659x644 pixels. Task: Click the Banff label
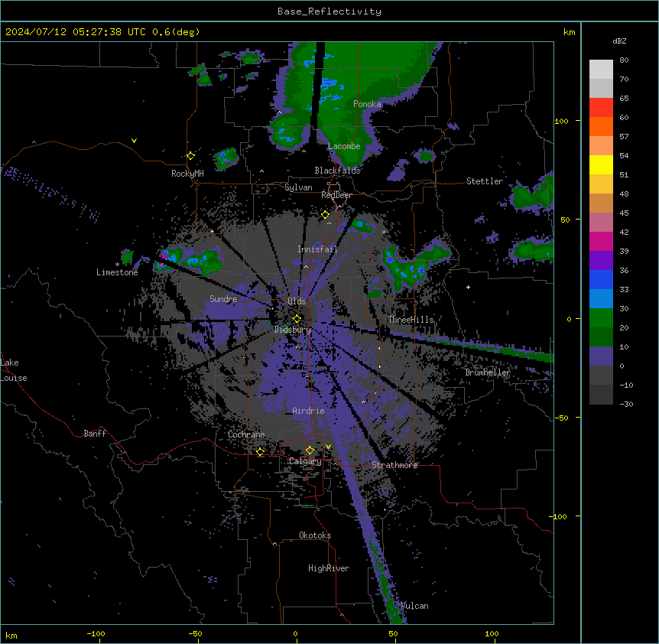click(95, 434)
